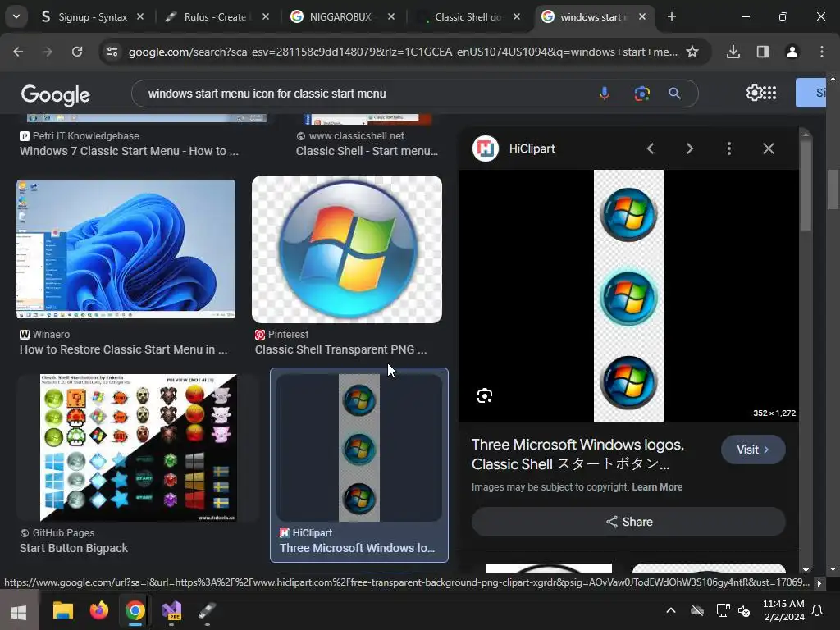Screen dimensions: 840x630
Task: Visit the HiClipart page
Action: tap(753, 450)
